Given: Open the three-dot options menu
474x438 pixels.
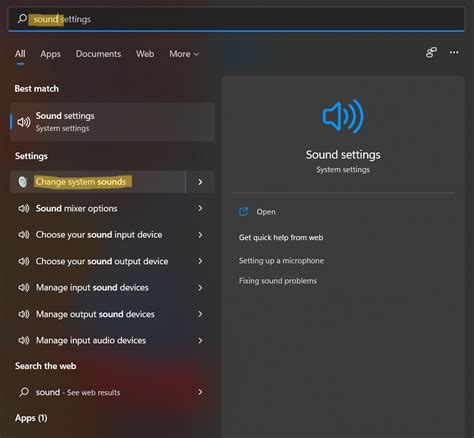Looking at the screenshot, I should 454,52.
